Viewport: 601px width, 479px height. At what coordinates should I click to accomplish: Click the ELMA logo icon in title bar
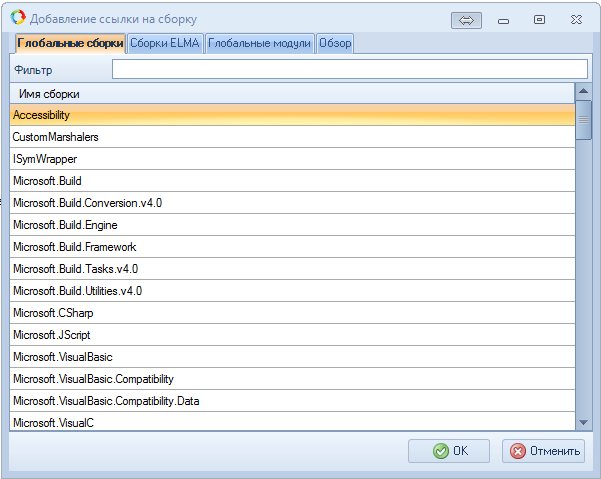coord(17,19)
